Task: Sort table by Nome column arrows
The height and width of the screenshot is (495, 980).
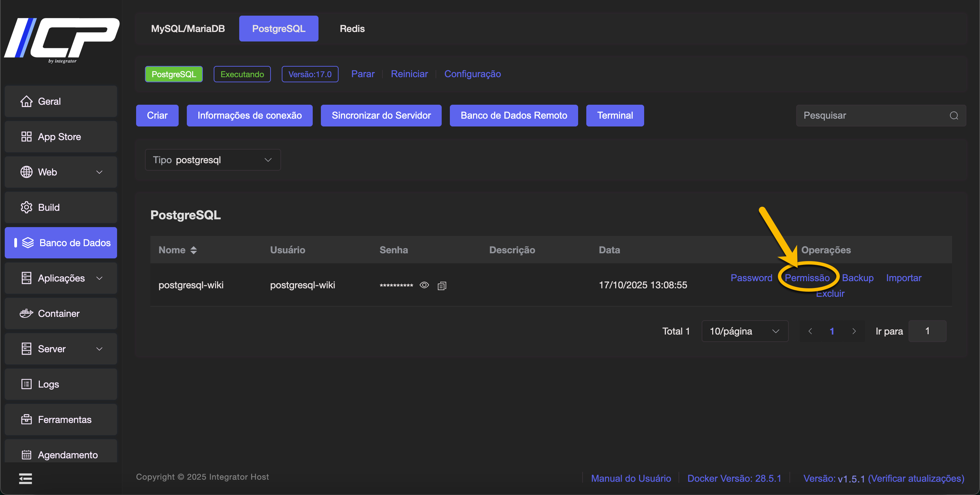Action: [x=193, y=250]
